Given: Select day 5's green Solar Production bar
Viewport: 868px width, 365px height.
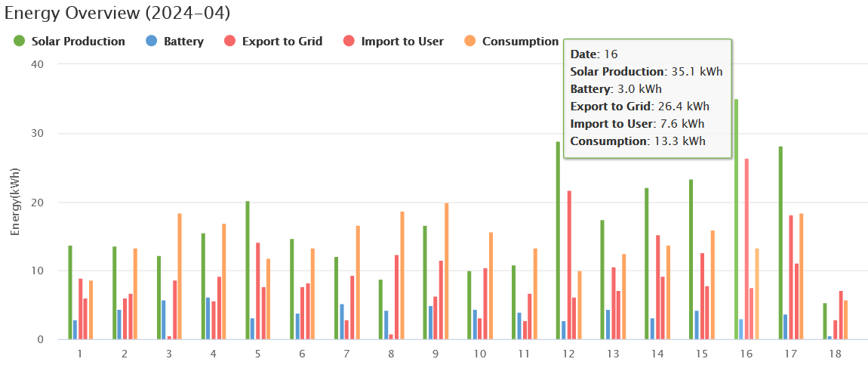Looking at the screenshot, I should [x=247, y=271].
